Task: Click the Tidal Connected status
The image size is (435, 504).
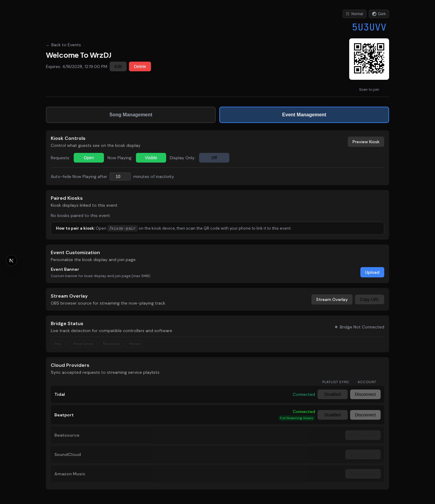Action: [x=304, y=394]
